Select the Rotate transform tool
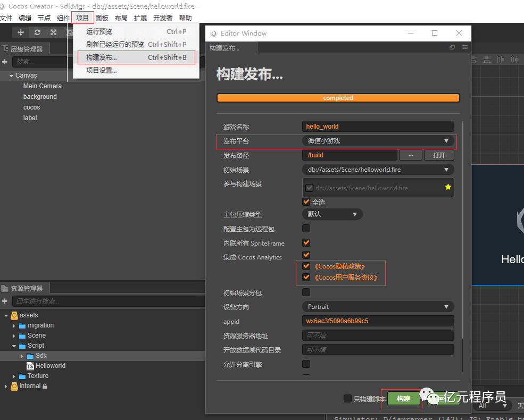This screenshot has width=524, height=420. click(37, 32)
